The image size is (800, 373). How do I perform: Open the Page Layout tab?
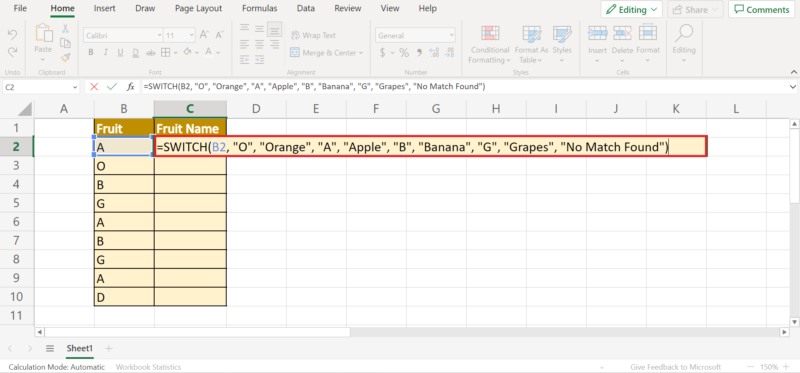point(198,9)
